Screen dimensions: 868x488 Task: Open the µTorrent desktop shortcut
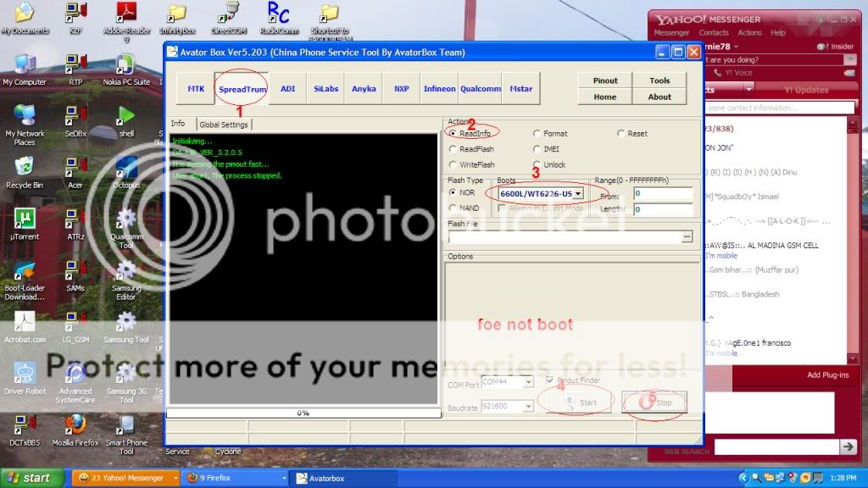25,220
